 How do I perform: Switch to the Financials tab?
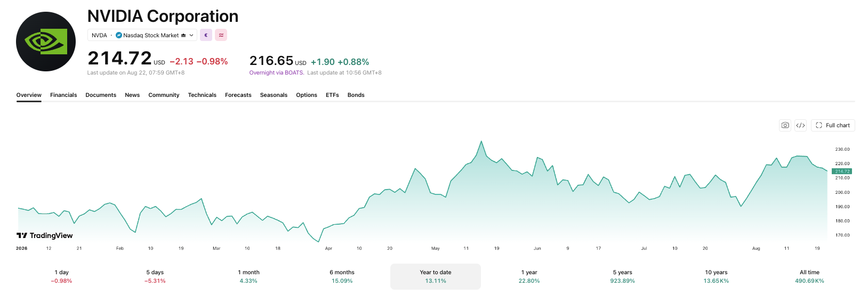(x=63, y=95)
